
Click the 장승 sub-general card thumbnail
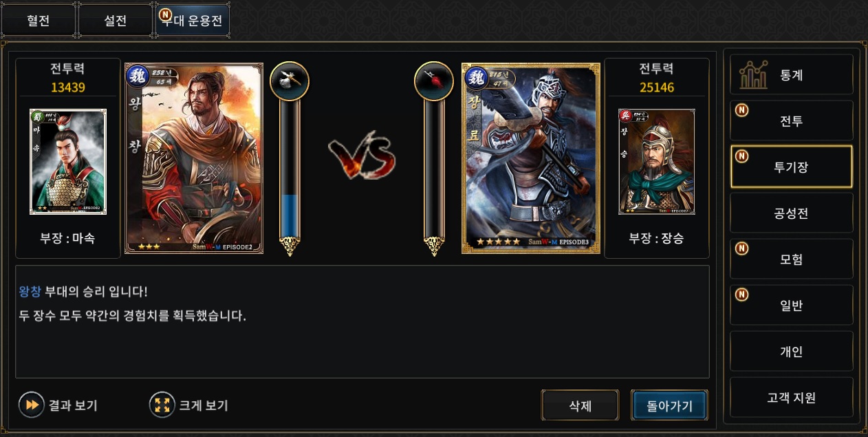pyautogui.click(x=657, y=162)
